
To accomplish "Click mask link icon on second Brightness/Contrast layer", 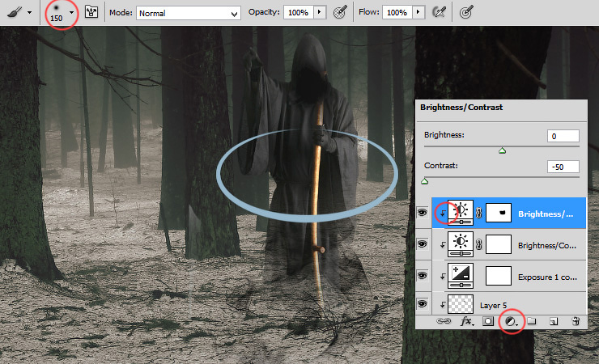I will [x=479, y=244].
